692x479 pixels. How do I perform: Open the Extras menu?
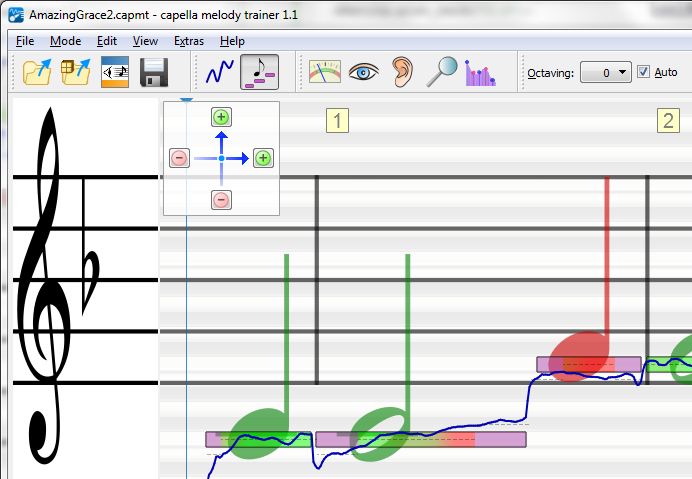tap(188, 41)
